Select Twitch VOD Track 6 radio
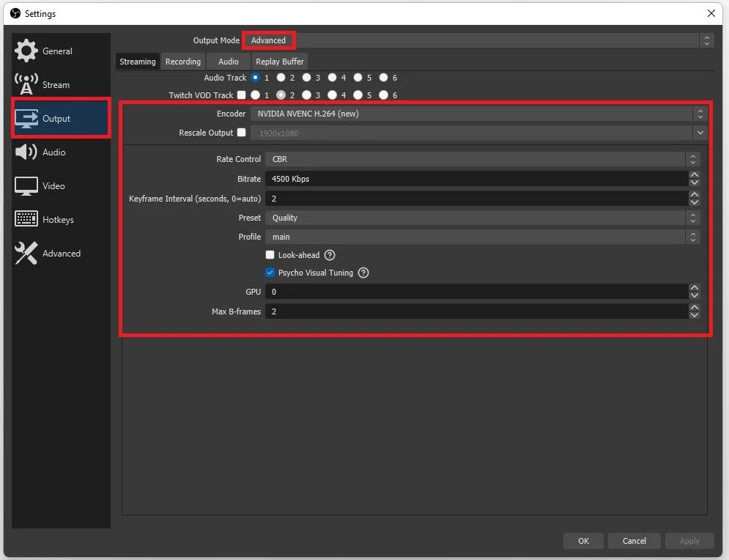This screenshot has width=729, height=560. click(383, 95)
